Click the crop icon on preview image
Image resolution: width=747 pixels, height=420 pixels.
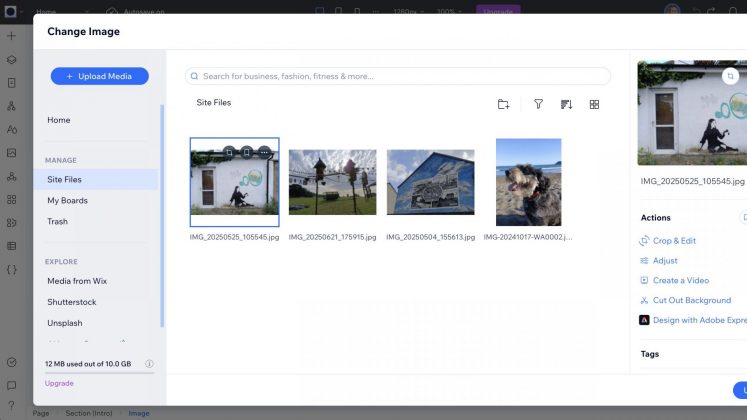coord(731,75)
